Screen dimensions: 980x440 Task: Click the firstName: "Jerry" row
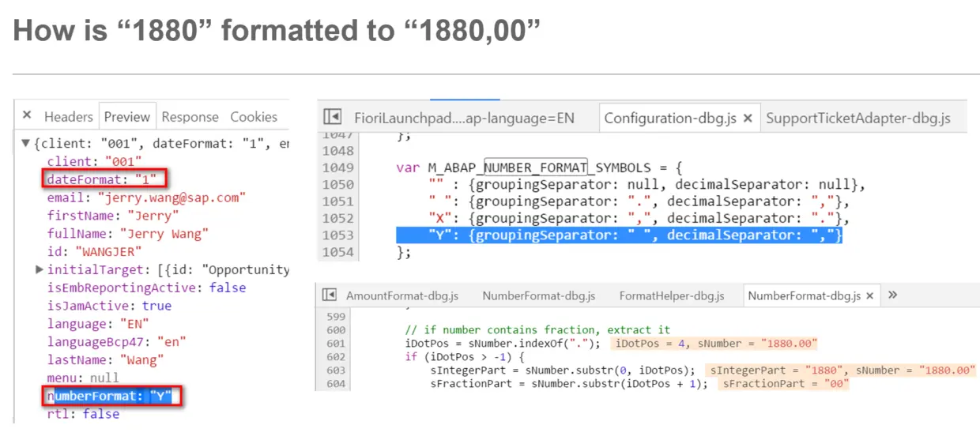(x=113, y=216)
